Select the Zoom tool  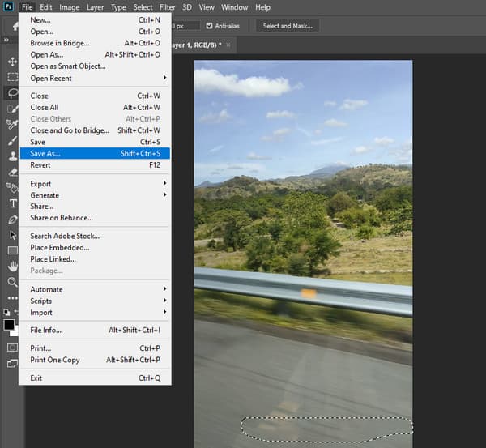coord(12,282)
